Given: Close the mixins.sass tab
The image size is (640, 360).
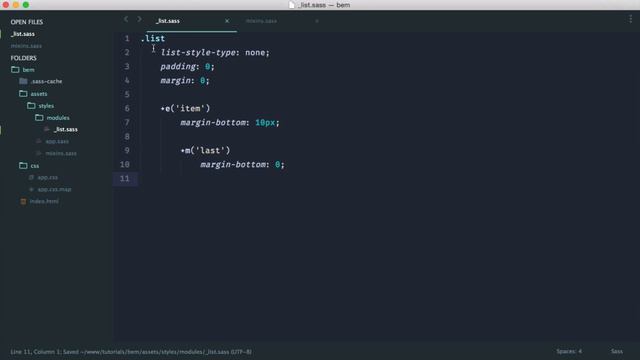Looking at the screenshot, I should [x=317, y=21].
